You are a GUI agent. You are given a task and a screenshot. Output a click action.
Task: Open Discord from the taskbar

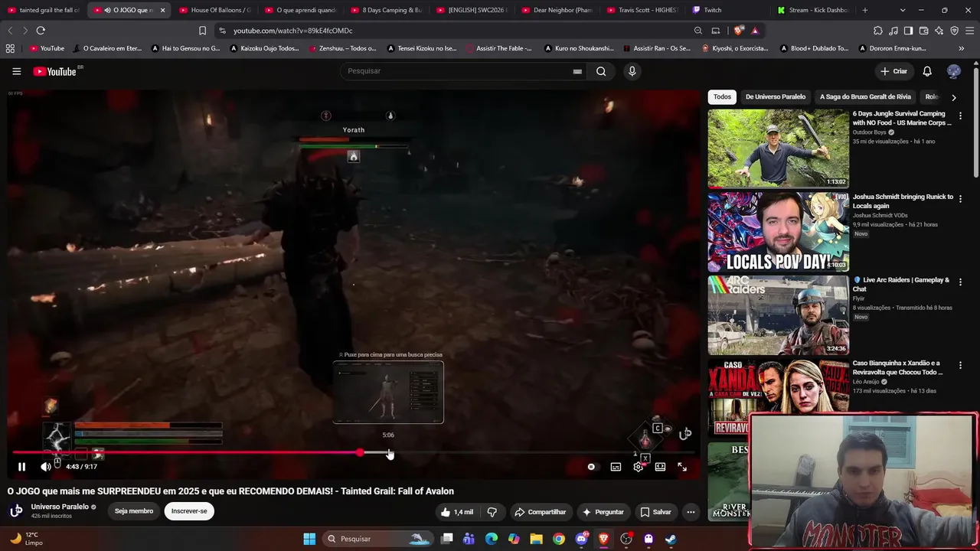(581, 539)
